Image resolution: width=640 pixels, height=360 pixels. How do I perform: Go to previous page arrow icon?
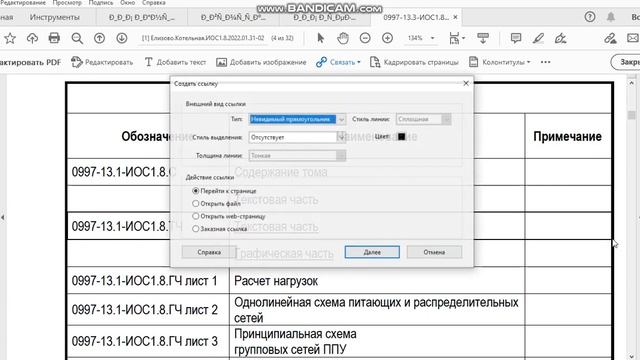(x=99, y=38)
